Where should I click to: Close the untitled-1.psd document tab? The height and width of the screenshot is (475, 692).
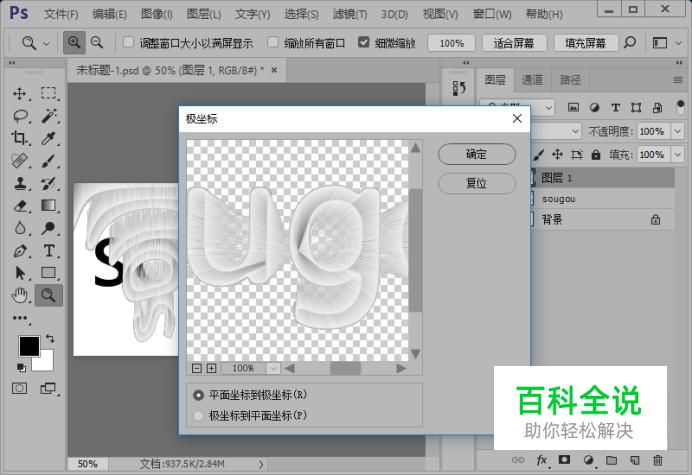(x=275, y=70)
